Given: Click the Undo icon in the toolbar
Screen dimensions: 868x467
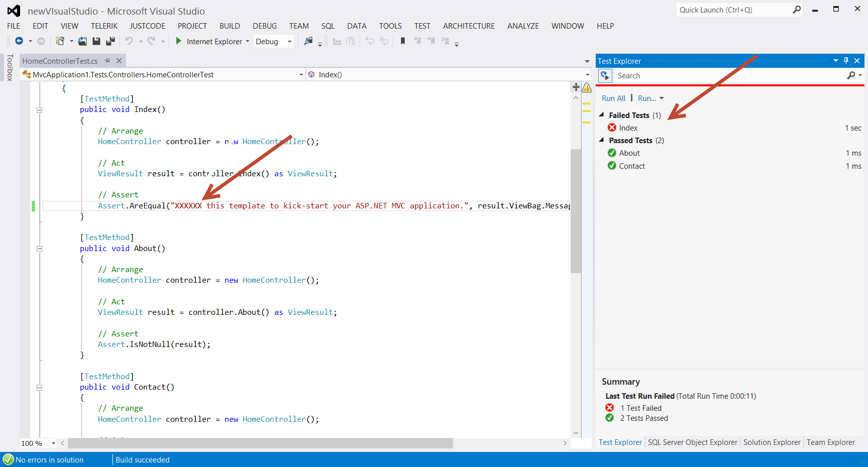Looking at the screenshot, I should point(130,41).
